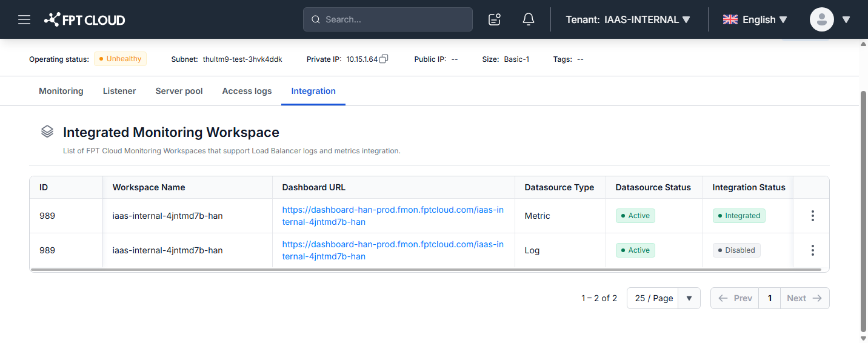The width and height of the screenshot is (868, 343).
Task: Copy the private IP 10.15.1.64
Action: click(x=384, y=59)
